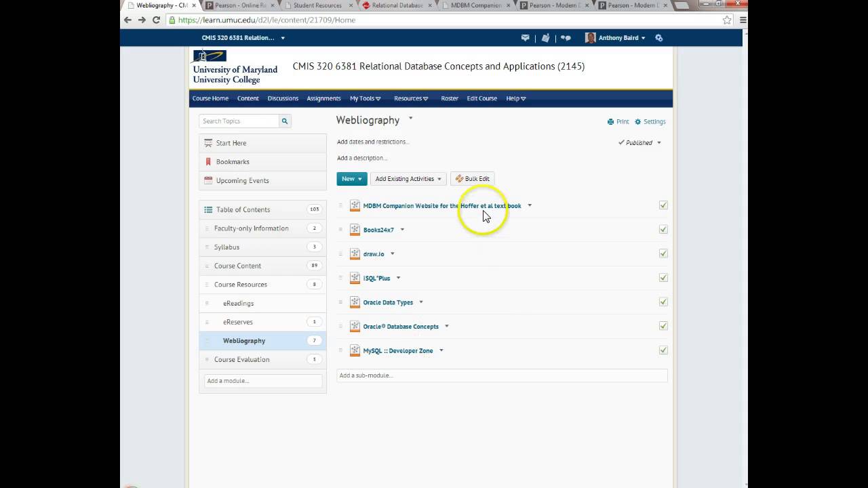The height and width of the screenshot is (488, 868).
Task: Open the Published status dropdown
Action: [639, 143]
